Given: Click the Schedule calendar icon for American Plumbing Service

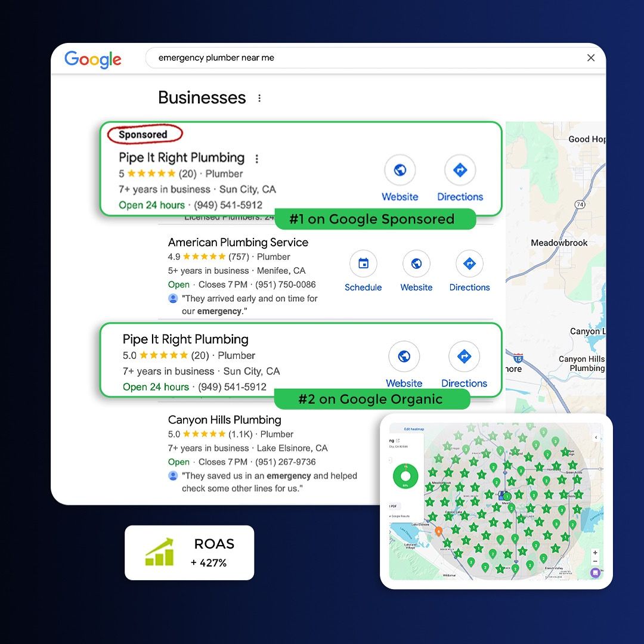Looking at the screenshot, I should click(x=363, y=264).
